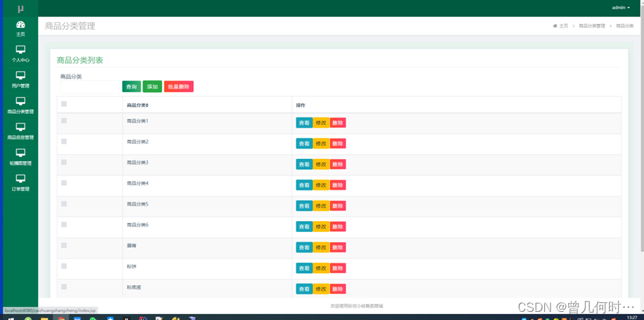Edit 商品分类3 with 修改

pos(321,164)
